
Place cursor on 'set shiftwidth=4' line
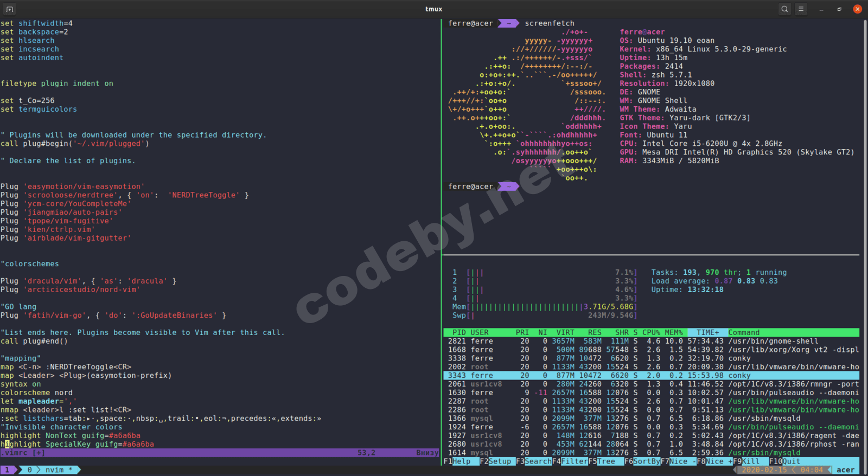pyautogui.click(x=36, y=23)
